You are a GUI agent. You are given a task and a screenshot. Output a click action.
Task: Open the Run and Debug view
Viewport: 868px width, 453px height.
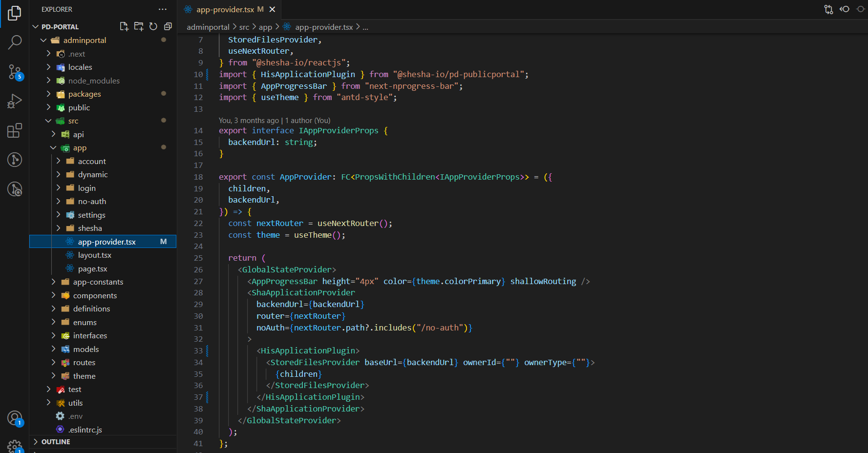15,101
